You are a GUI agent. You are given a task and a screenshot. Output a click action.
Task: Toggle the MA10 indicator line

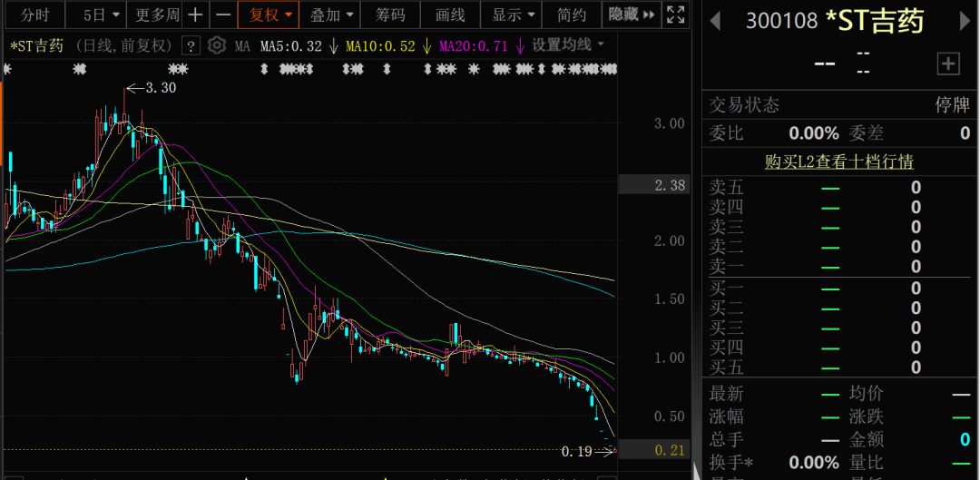[380, 45]
